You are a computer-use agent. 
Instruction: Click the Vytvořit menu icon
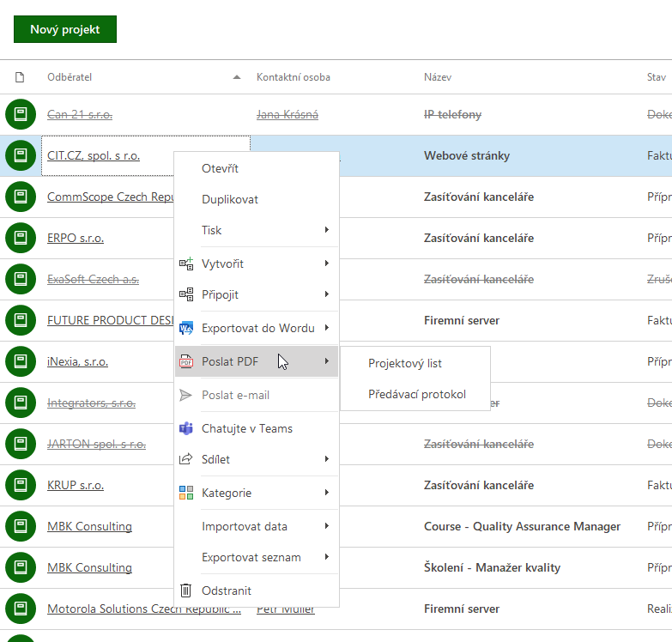[186, 263]
